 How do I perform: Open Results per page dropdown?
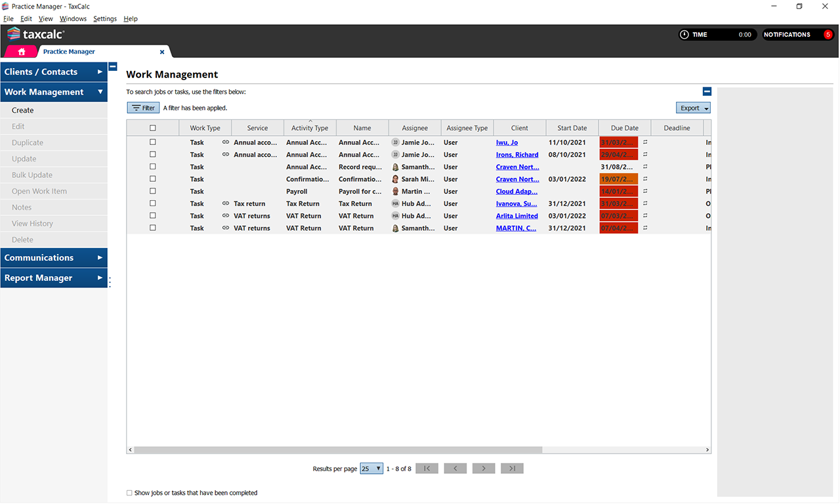(x=371, y=469)
